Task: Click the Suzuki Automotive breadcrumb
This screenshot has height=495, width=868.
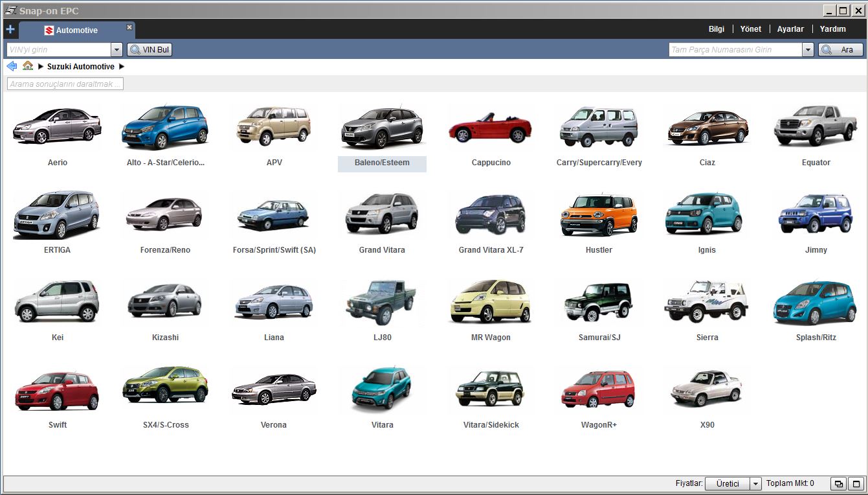Action: pos(81,67)
